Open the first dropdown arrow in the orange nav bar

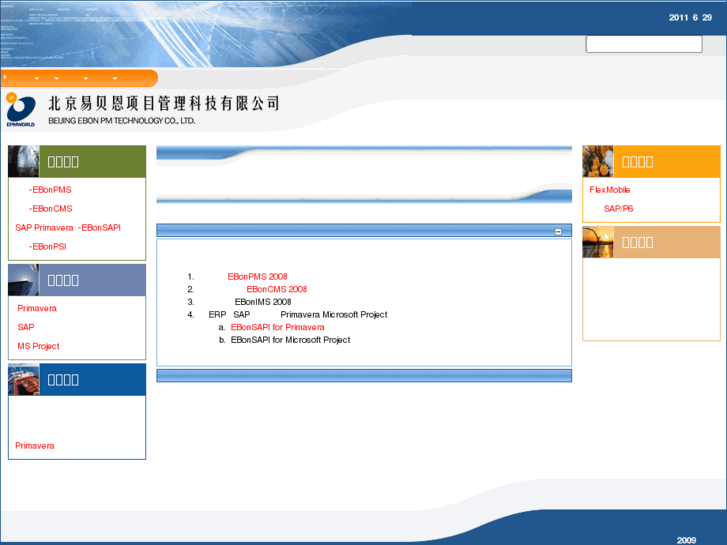pos(37,78)
